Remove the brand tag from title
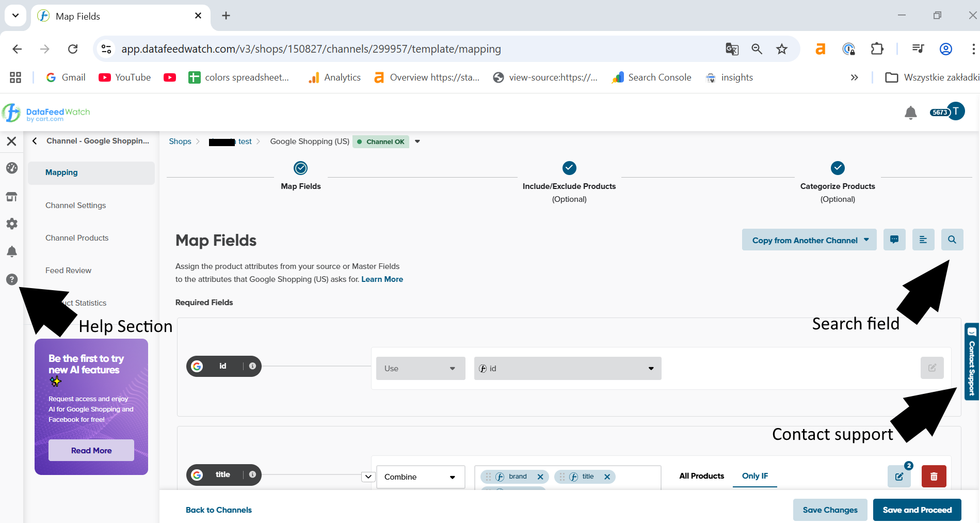The width and height of the screenshot is (980, 523). point(540,477)
